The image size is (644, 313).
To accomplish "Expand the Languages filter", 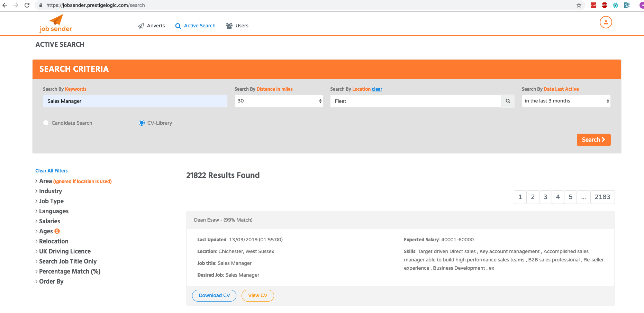I will (52, 211).
